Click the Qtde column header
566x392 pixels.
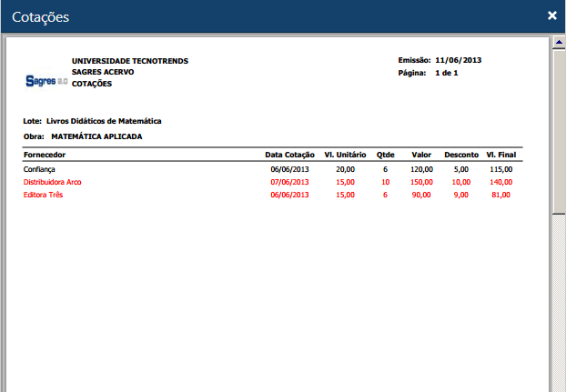(x=385, y=155)
